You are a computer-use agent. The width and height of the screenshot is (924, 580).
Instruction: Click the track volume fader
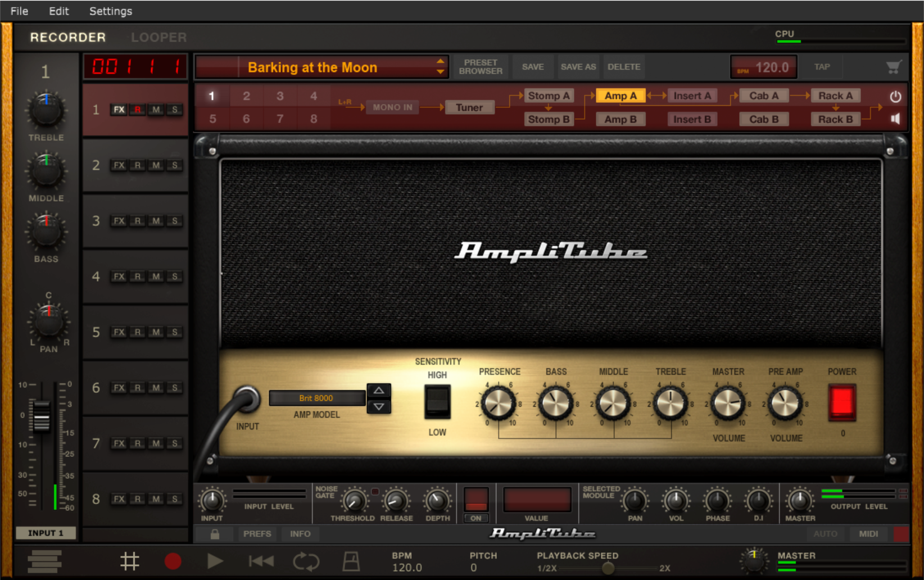tap(42, 416)
